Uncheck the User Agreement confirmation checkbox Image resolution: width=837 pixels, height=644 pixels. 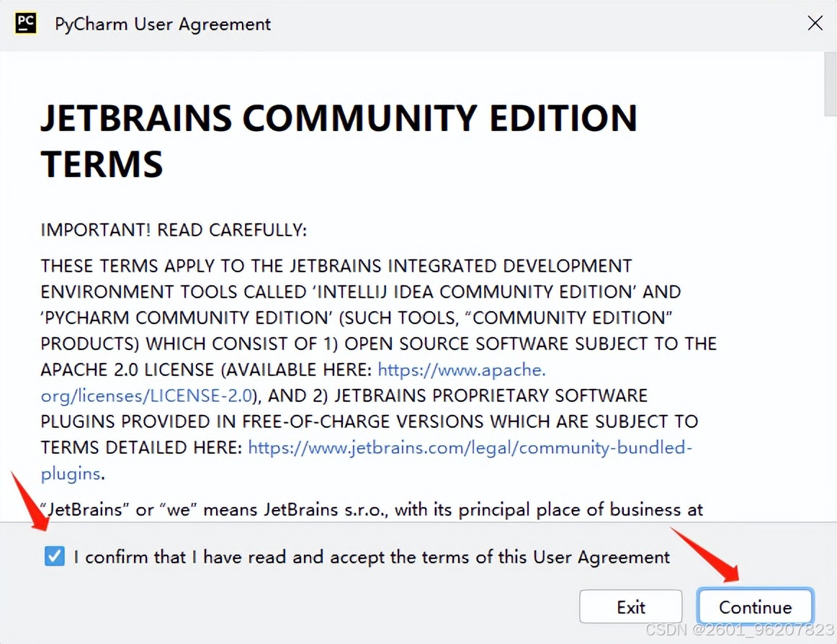[55, 556]
